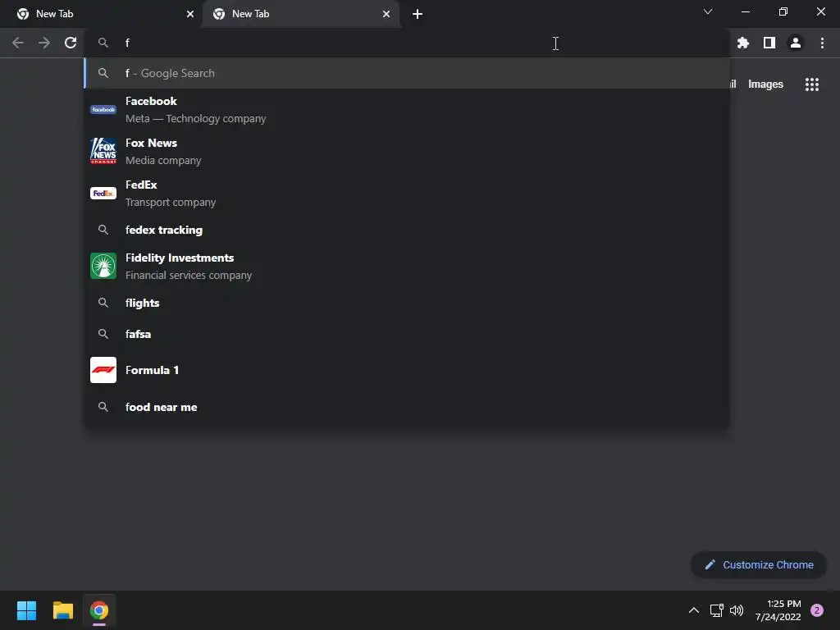Reload the page with refresh icon

[71, 43]
